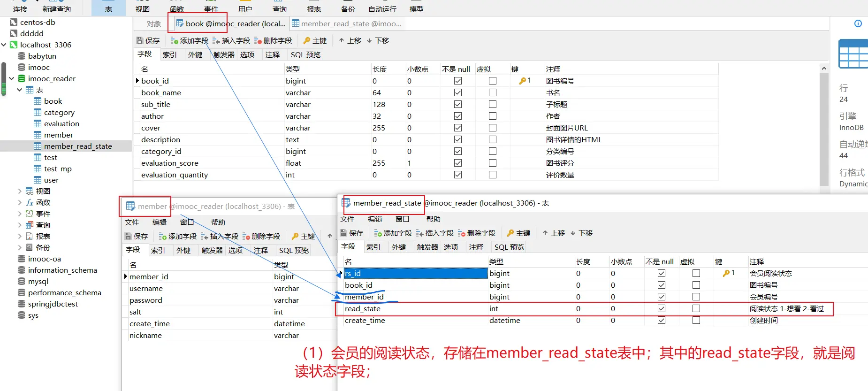Image resolution: width=868 pixels, height=391 pixels.
Task: Collapse the 表 tables node
Action: pyautogui.click(x=20, y=90)
